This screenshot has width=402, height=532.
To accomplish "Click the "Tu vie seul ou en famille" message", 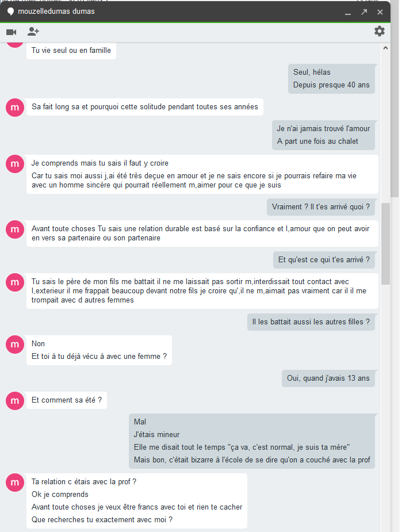I will (71, 51).
